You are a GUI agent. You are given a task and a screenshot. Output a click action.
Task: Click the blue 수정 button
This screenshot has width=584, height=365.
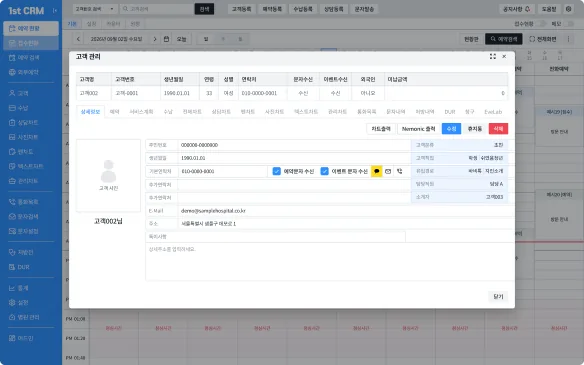point(451,129)
